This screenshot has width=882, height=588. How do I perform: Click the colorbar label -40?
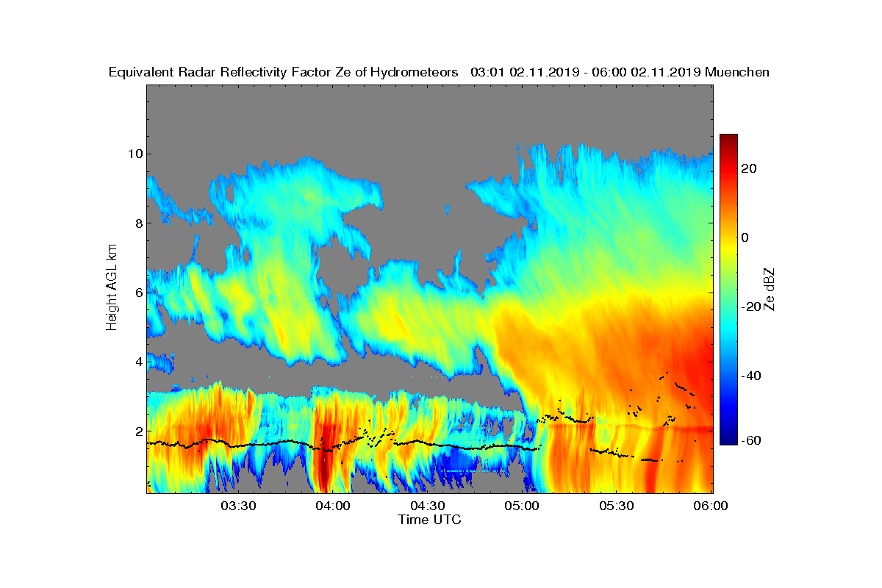[x=750, y=376]
